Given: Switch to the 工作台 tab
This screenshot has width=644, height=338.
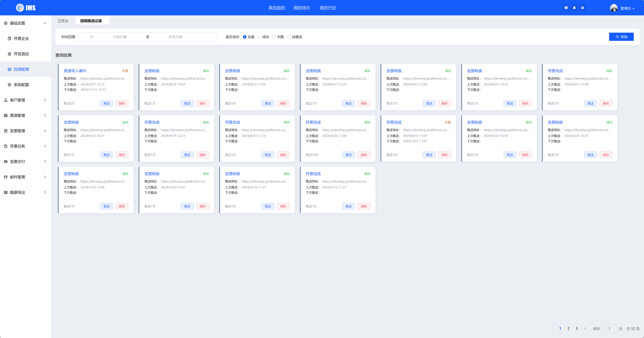Looking at the screenshot, I should pos(63,21).
